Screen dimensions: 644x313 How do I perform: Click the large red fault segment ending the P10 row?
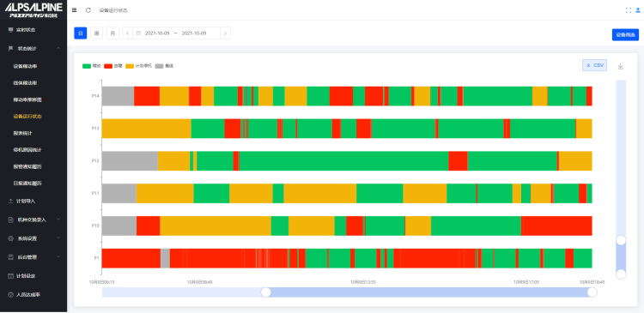click(x=557, y=226)
